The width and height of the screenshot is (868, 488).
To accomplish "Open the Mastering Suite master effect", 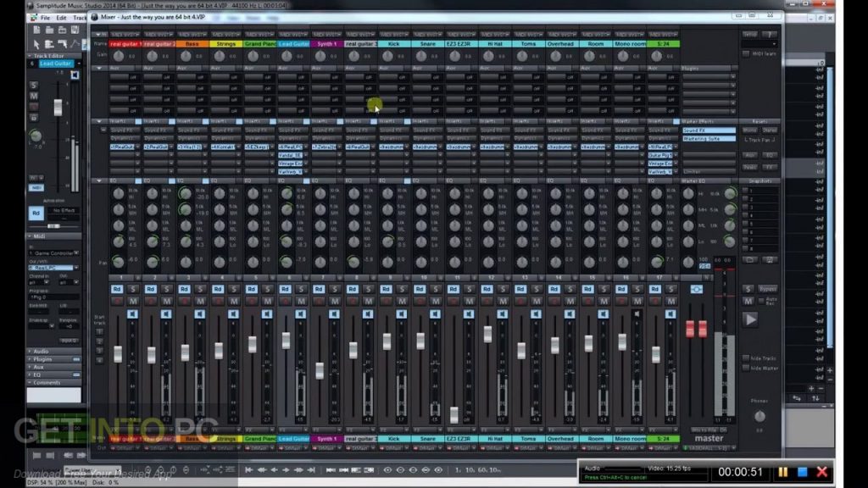I will pyautogui.click(x=709, y=139).
